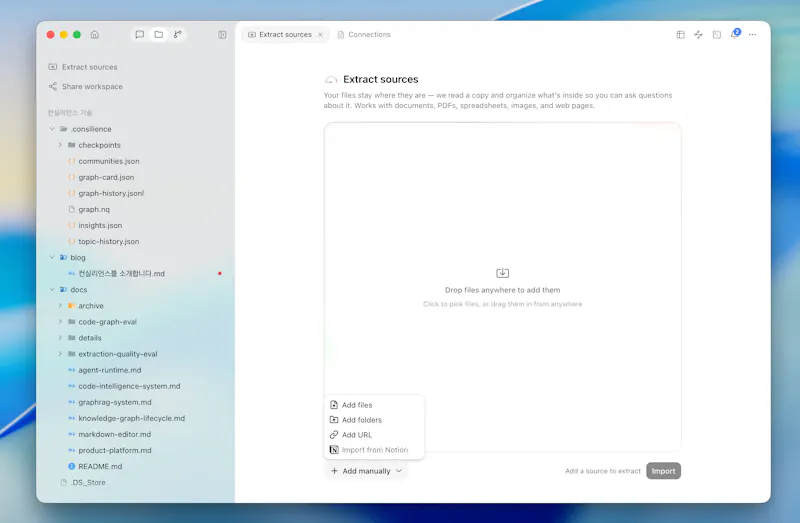The image size is (800, 523).
Task: Switch to the Connections tab
Action: point(364,35)
